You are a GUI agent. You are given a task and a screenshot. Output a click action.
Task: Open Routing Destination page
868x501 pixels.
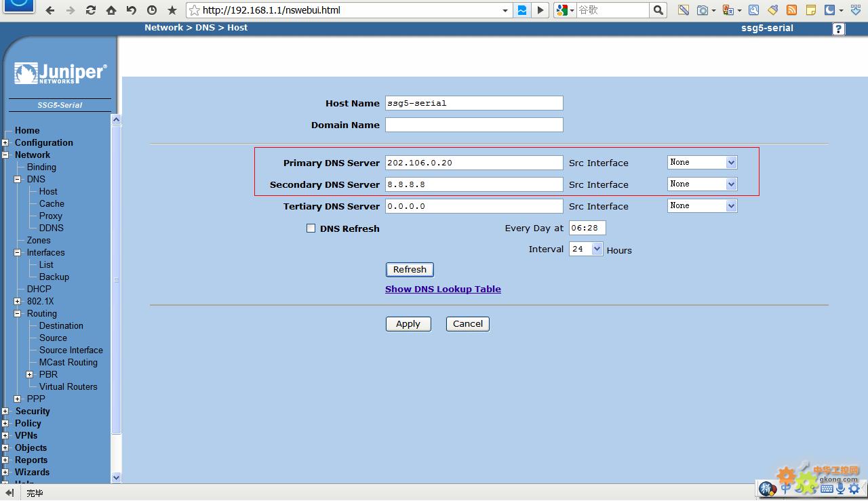(x=61, y=326)
